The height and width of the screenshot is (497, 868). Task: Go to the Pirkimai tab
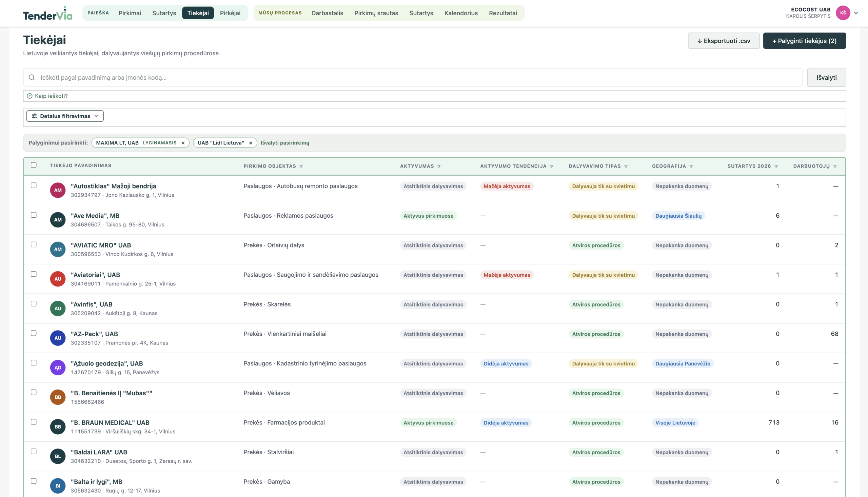[x=130, y=13]
